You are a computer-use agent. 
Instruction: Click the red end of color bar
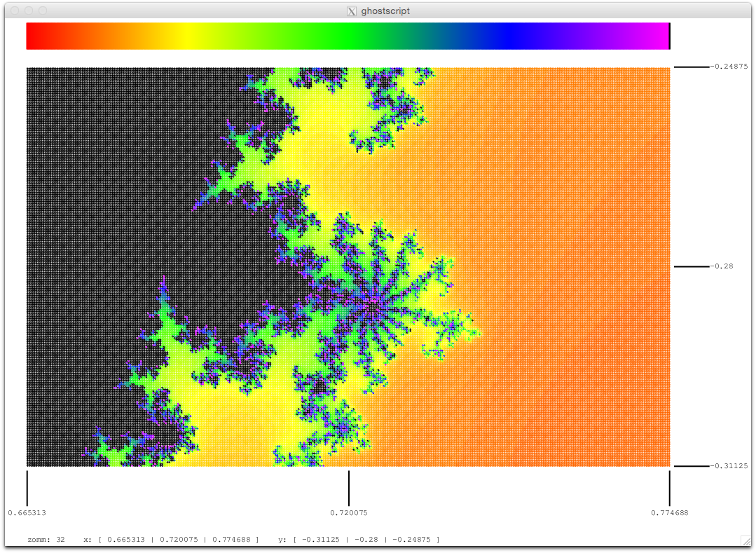[x=36, y=36]
